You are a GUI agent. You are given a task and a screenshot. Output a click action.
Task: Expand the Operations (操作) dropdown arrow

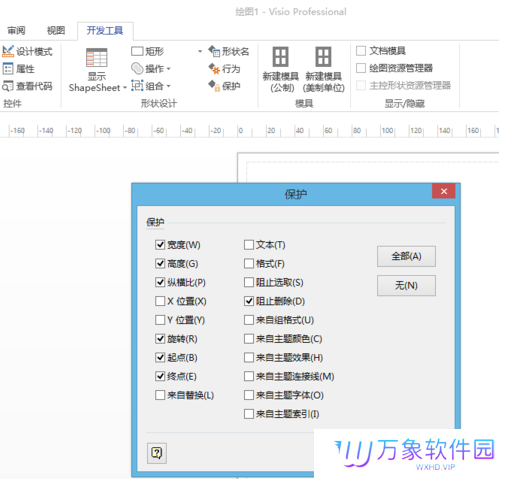click(x=168, y=69)
